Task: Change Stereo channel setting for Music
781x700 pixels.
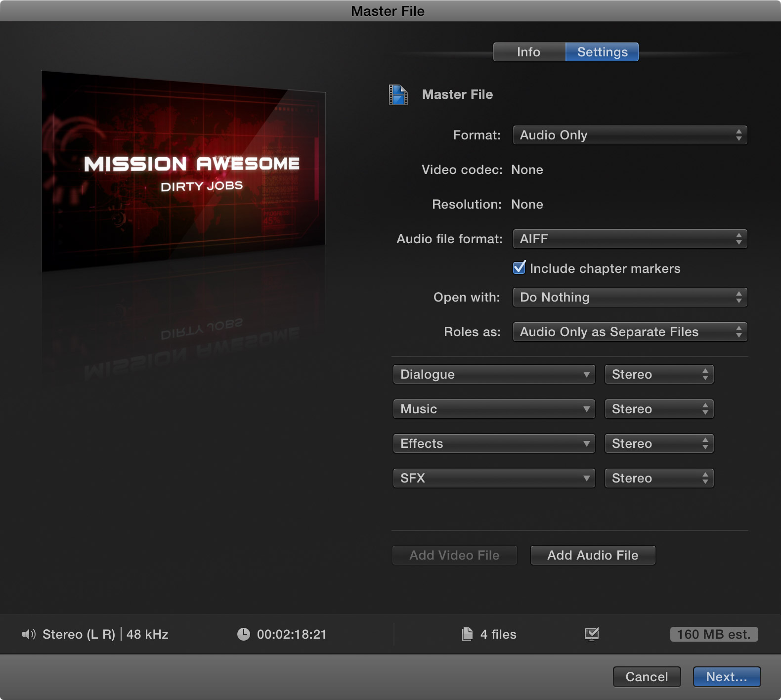Action: coord(659,409)
